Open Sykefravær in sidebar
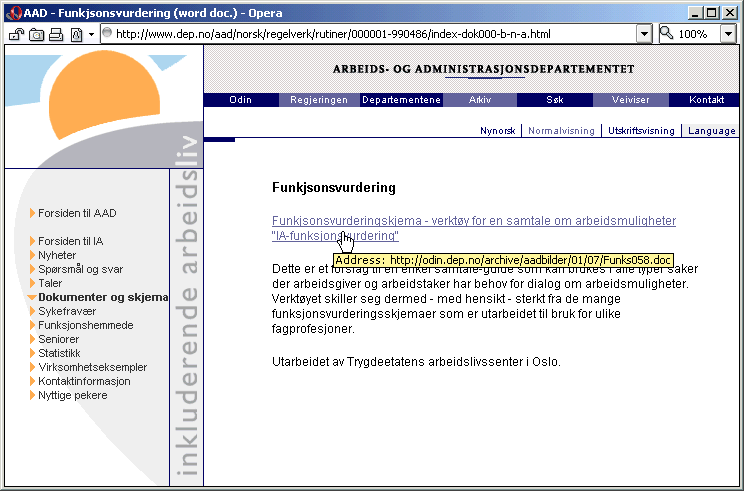The width and height of the screenshot is (744, 491). click(67, 311)
